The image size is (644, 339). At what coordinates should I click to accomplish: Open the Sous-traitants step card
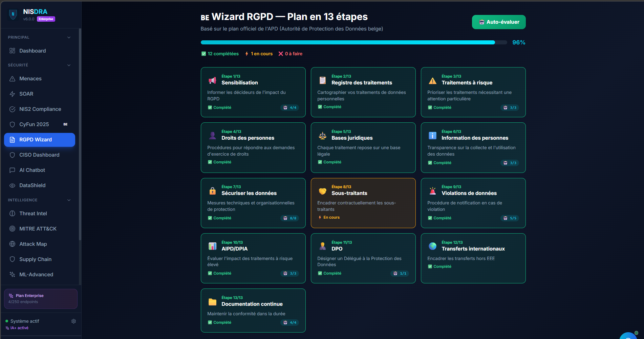click(363, 203)
